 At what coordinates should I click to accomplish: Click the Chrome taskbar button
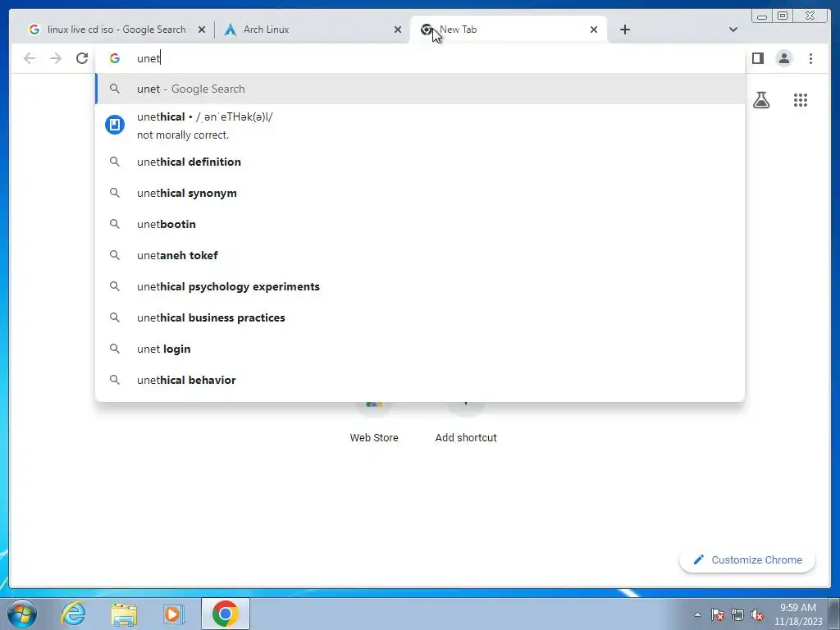coord(226,614)
